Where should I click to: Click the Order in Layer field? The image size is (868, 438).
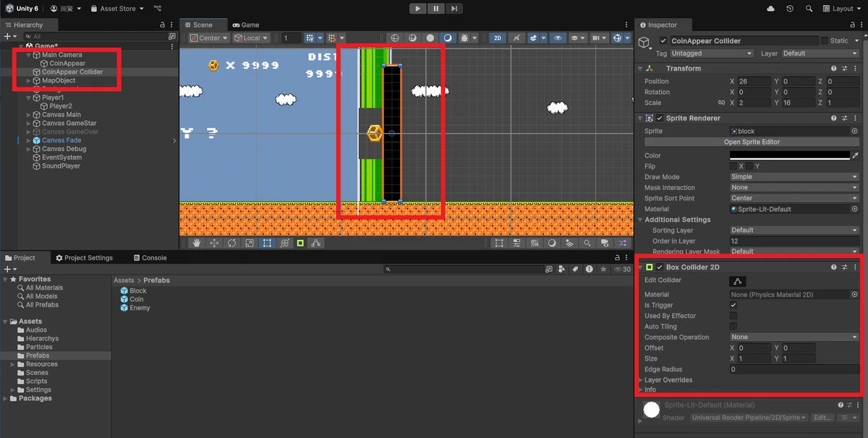click(794, 241)
